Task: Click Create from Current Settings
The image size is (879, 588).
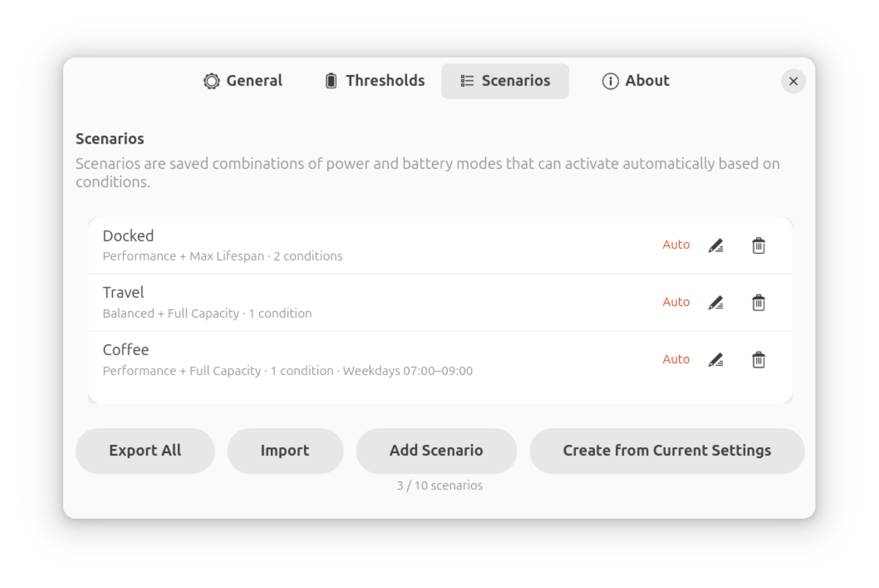Action: pyautogui.click(x=667, y=450)
